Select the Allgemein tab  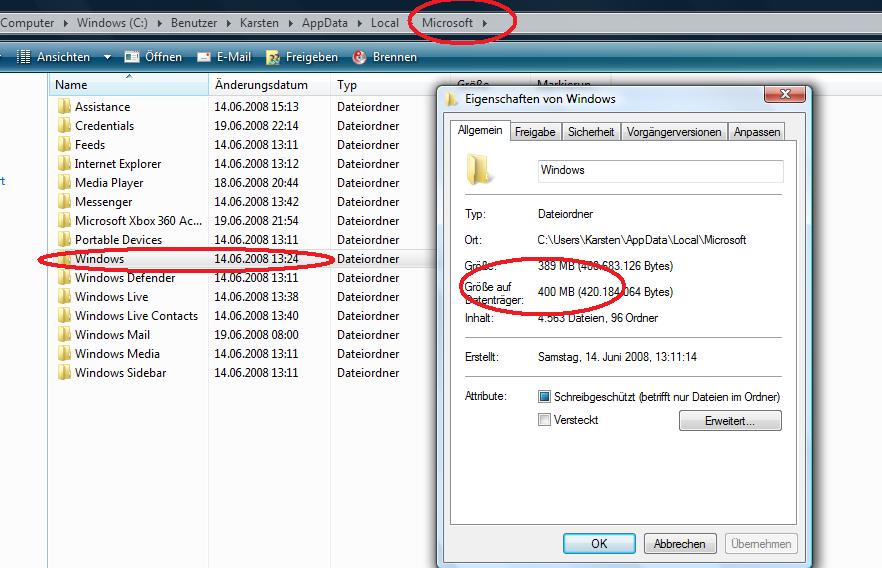pos(480,130)
